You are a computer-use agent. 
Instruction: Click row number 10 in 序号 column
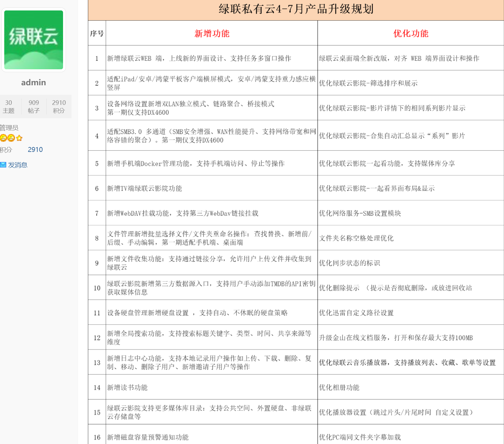coord(97,288)
